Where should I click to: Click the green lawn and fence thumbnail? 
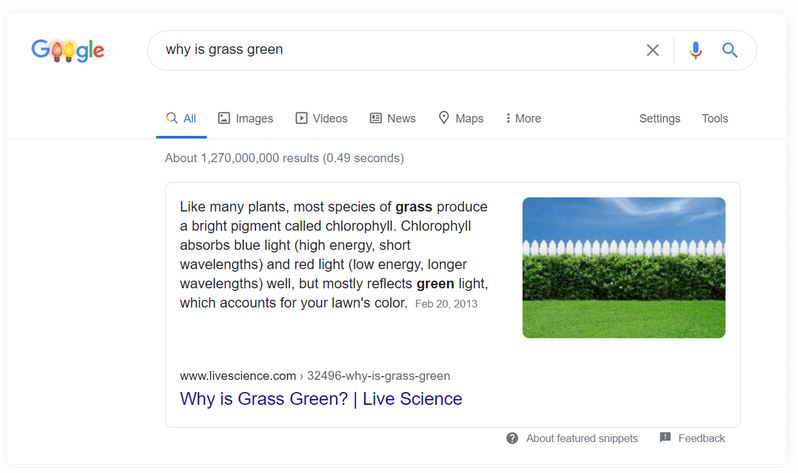[x=624, y=267]
